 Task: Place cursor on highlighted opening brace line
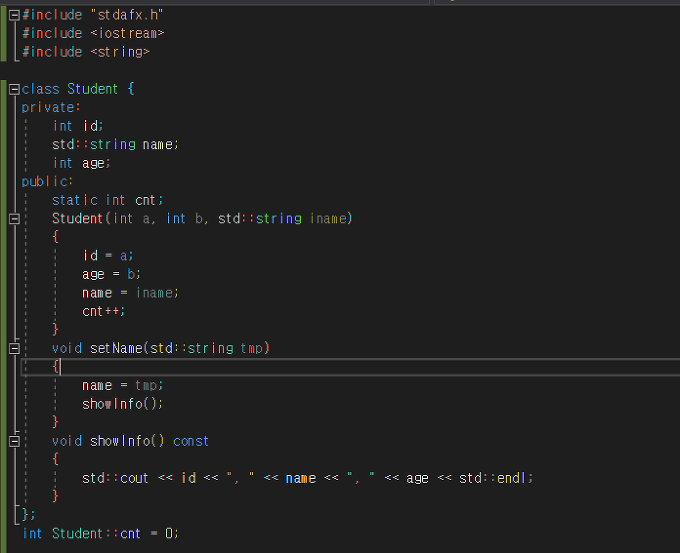click(x=350, y=367)
